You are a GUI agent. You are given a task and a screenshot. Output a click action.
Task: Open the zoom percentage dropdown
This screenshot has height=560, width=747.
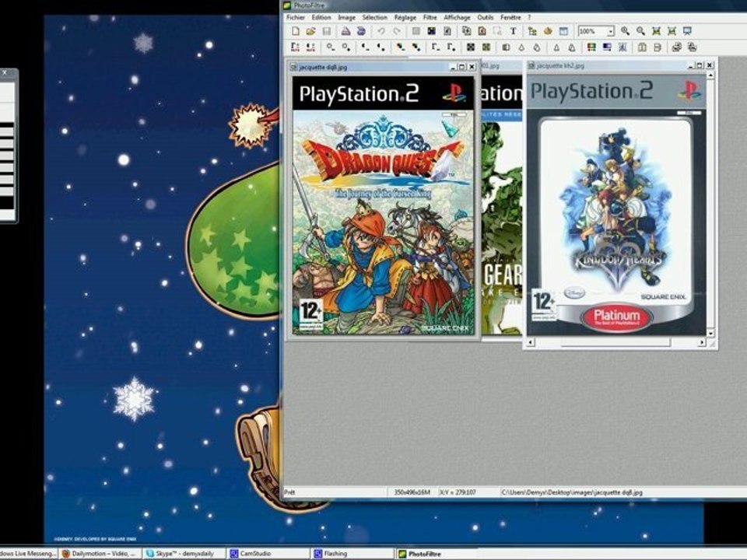(610, 31)
